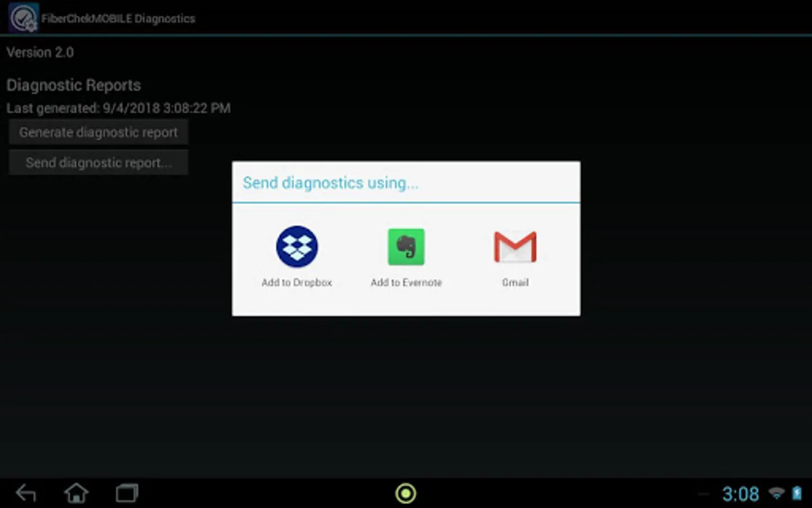Tap the 'Last generated: 9/4/2018 3:08:22 PM' line
This screenshot has width=812, height=508.
(118, 108)
